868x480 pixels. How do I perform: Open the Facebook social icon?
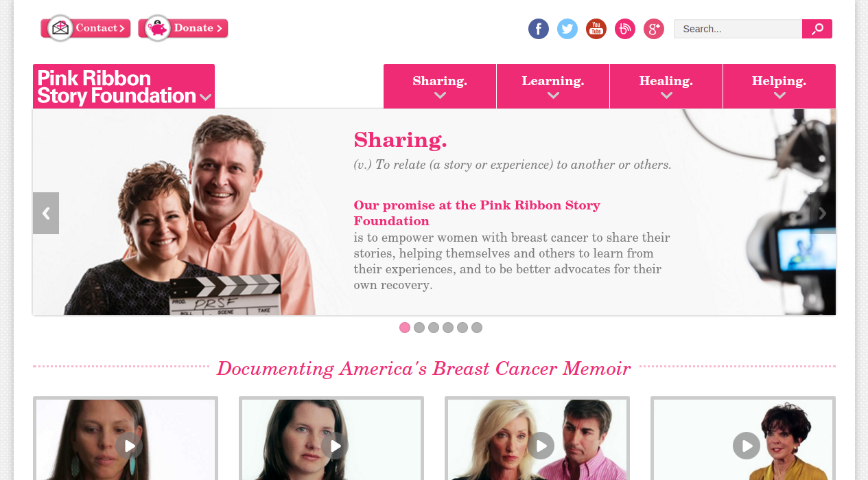click(538, 29)
